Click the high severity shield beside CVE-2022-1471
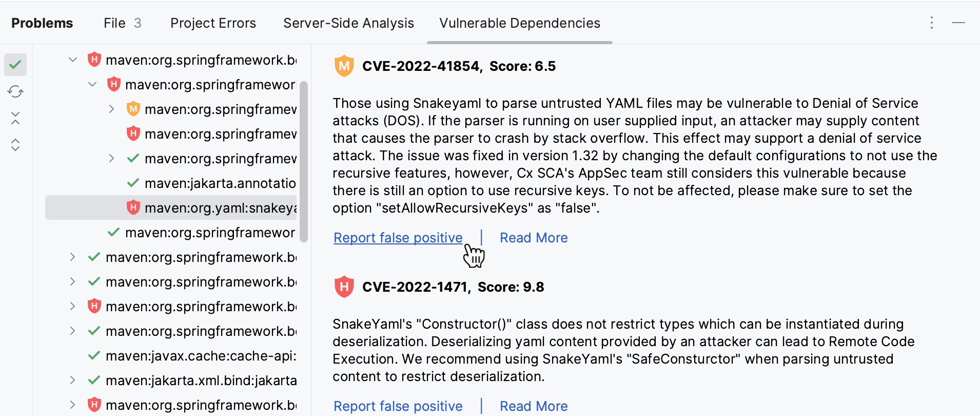 344,287
